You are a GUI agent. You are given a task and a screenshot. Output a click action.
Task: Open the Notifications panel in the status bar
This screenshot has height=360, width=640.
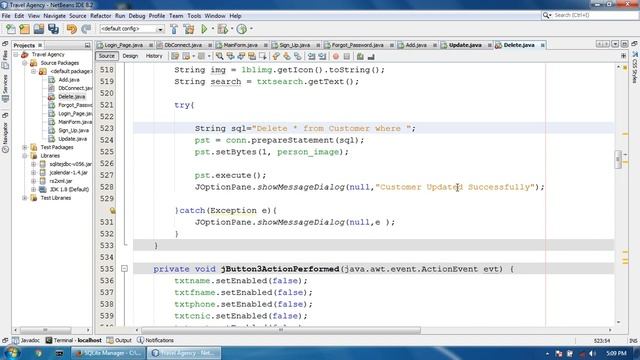155,340
